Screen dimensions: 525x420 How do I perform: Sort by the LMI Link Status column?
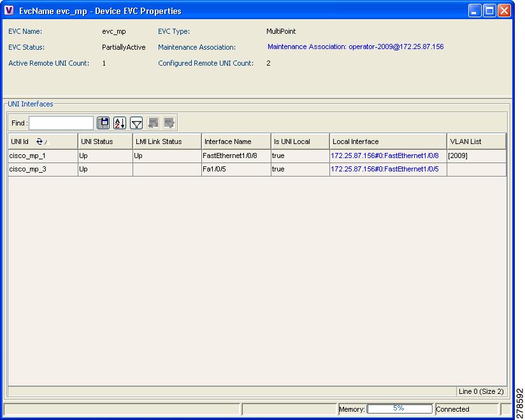(x=167, y=141)
